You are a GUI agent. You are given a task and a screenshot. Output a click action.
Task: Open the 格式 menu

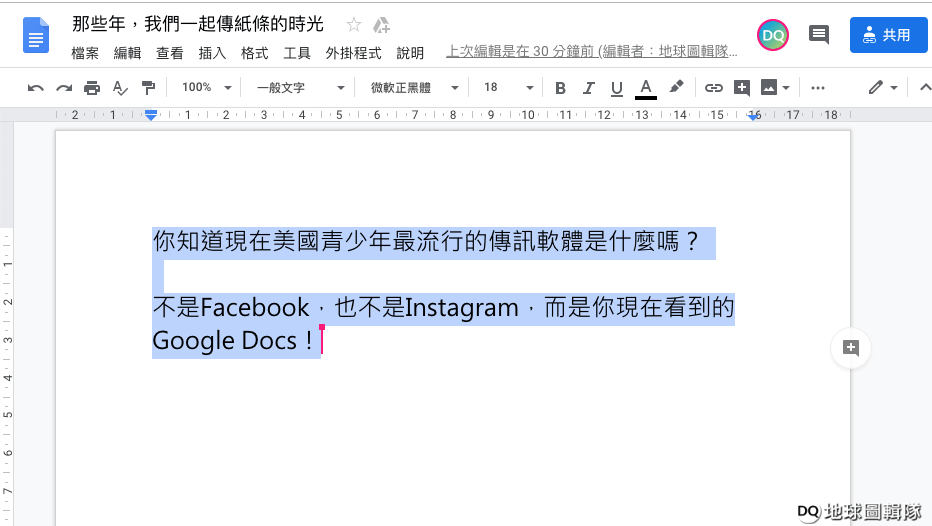click(x=254, y=53)
